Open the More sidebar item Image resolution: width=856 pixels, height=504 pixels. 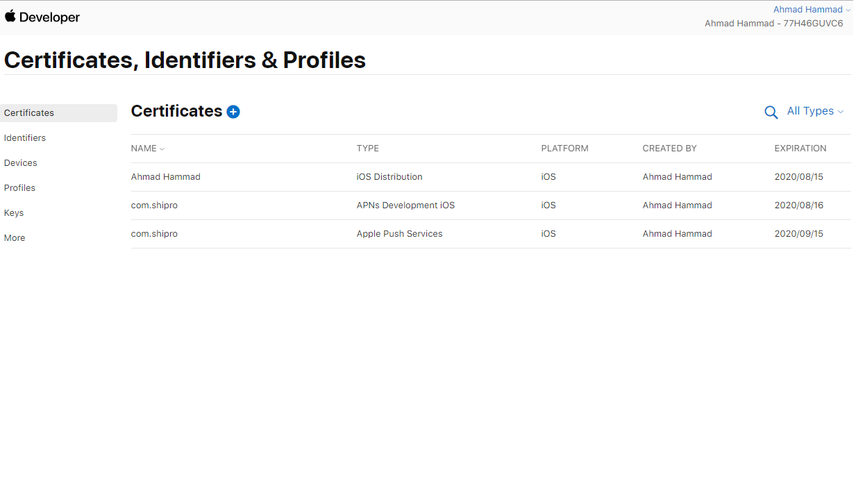point(15,238)
